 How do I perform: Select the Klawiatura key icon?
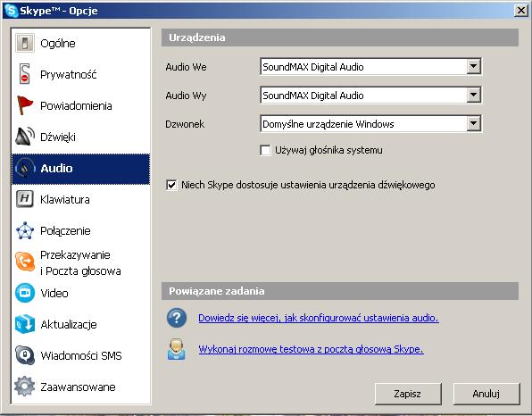pos(25,199)
